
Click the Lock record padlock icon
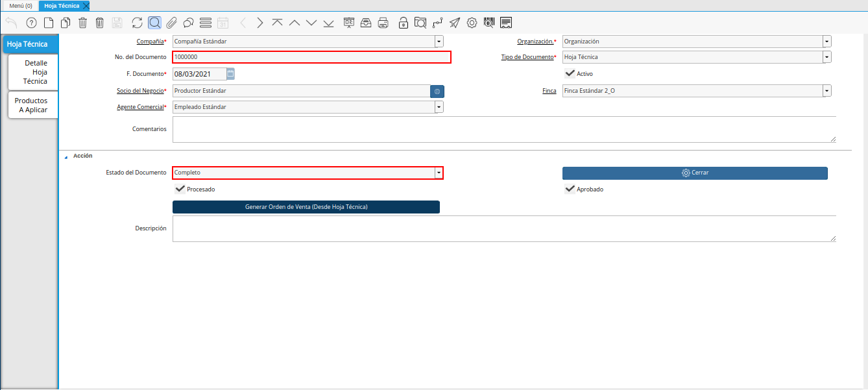404,23
